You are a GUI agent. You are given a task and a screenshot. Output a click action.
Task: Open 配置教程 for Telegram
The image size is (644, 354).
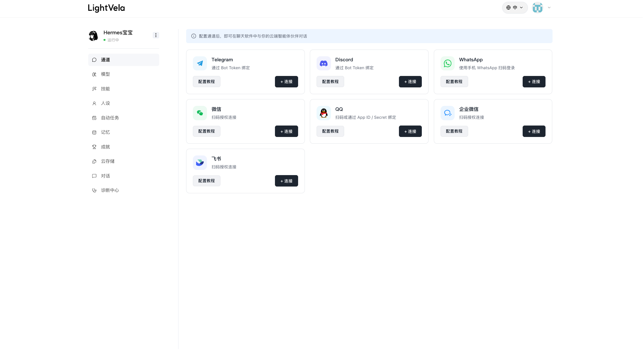[x=207, y=82]
